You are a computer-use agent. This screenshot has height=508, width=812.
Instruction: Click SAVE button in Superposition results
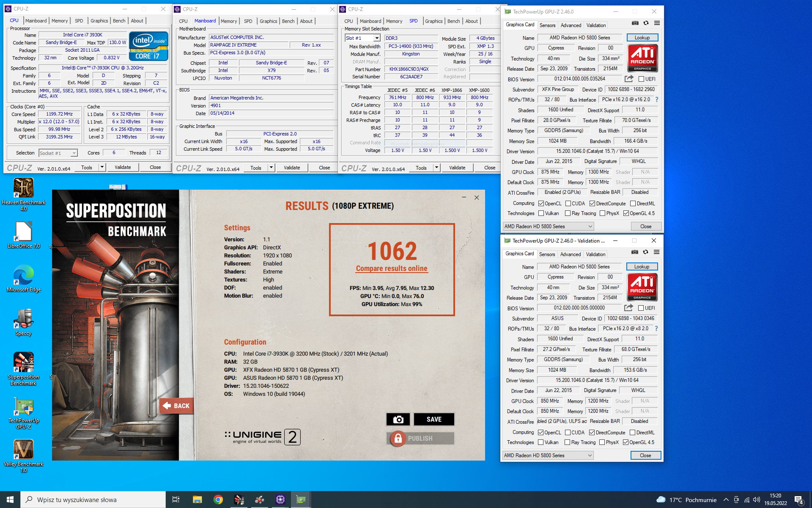point(434,420)
